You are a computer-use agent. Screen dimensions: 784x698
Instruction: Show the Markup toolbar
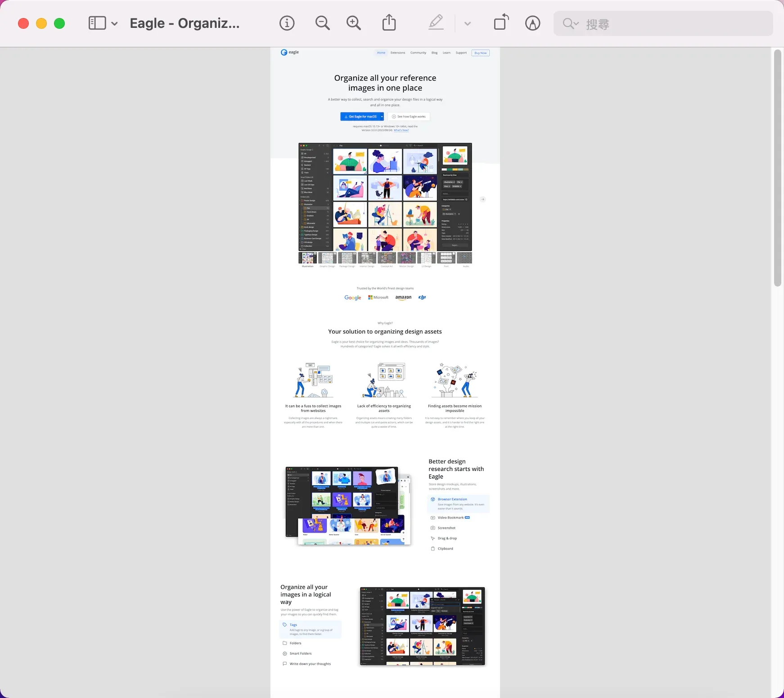pyautogui.click(x=533, y=23)
